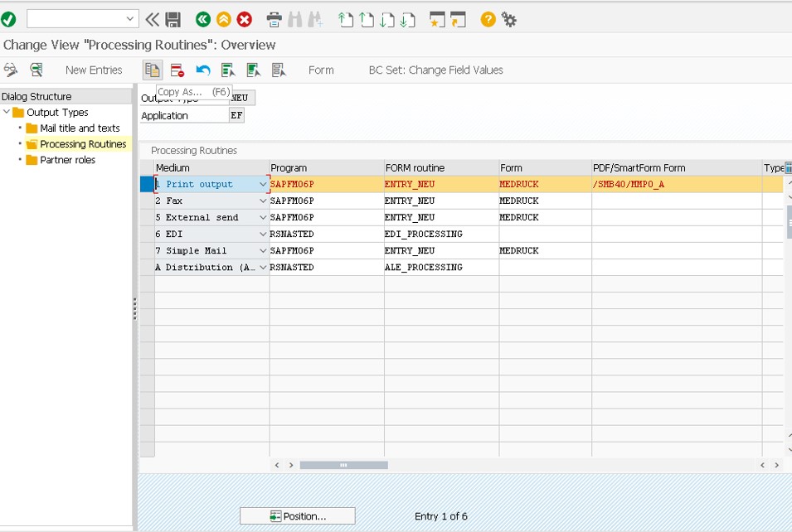Click the Position... button

298,516
